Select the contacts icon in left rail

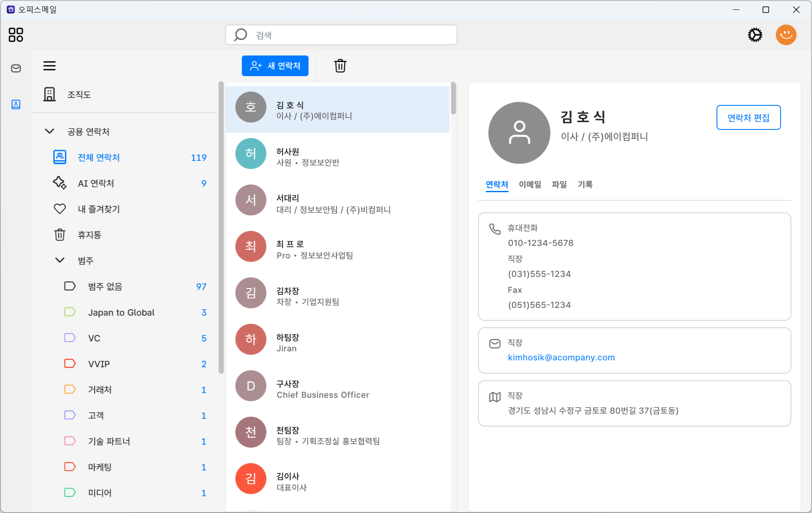(x=16, y=104)
